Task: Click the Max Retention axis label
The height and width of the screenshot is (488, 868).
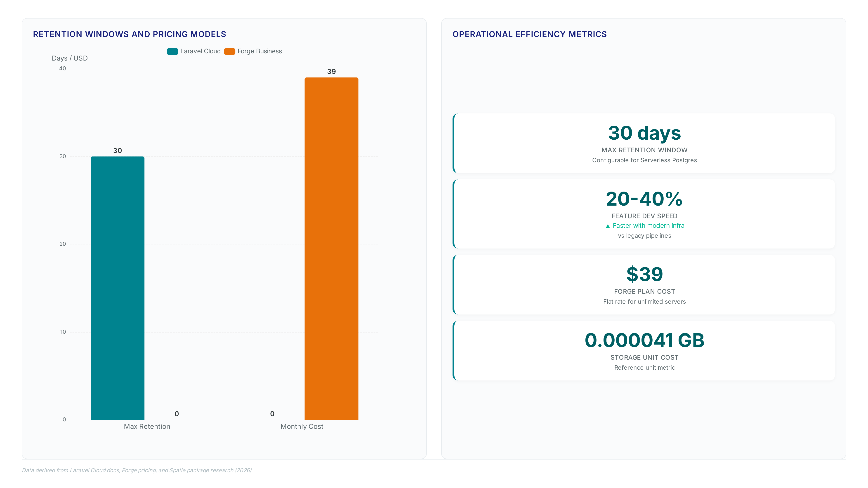Action: (147, 426)
